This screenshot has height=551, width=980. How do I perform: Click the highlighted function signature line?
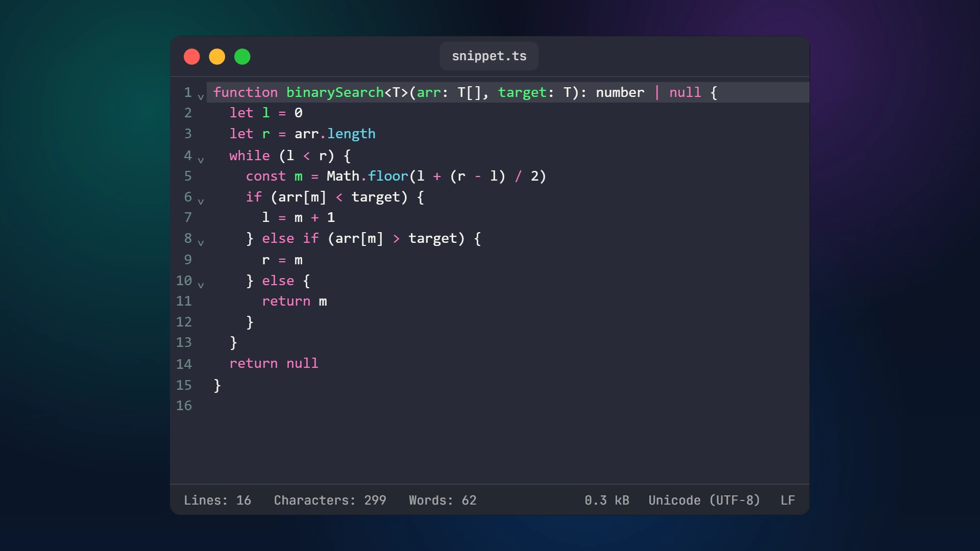(459, 92)
